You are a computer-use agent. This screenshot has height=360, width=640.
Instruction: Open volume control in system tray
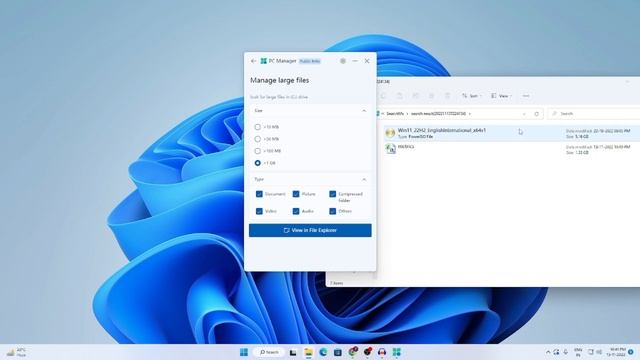[599, 352]
